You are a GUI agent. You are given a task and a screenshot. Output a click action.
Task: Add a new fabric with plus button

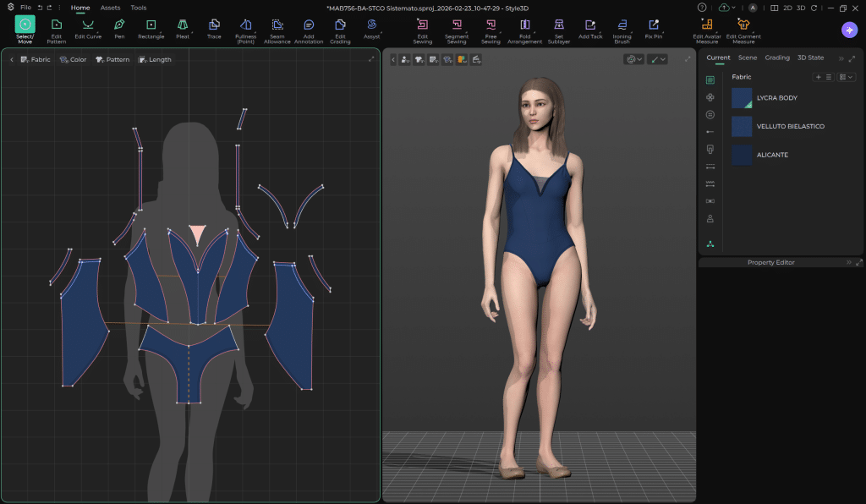pyautogui.click(x=818, y=77)
